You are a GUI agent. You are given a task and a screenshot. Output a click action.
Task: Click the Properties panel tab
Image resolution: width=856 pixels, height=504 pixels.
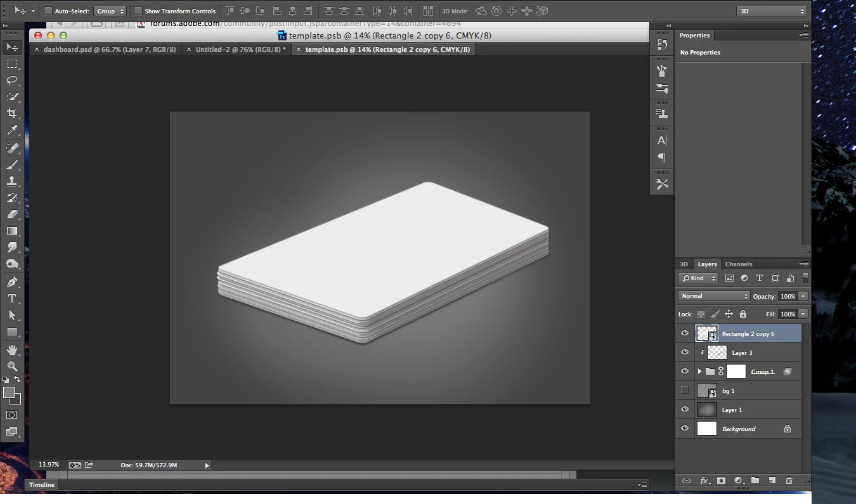click(694, 36)
